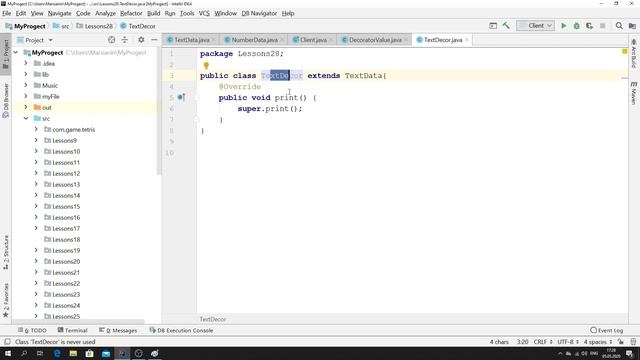The height and width of the screenshot is (360, 640).
Task: Open the Project Structure icon
Action: (632, 26)
